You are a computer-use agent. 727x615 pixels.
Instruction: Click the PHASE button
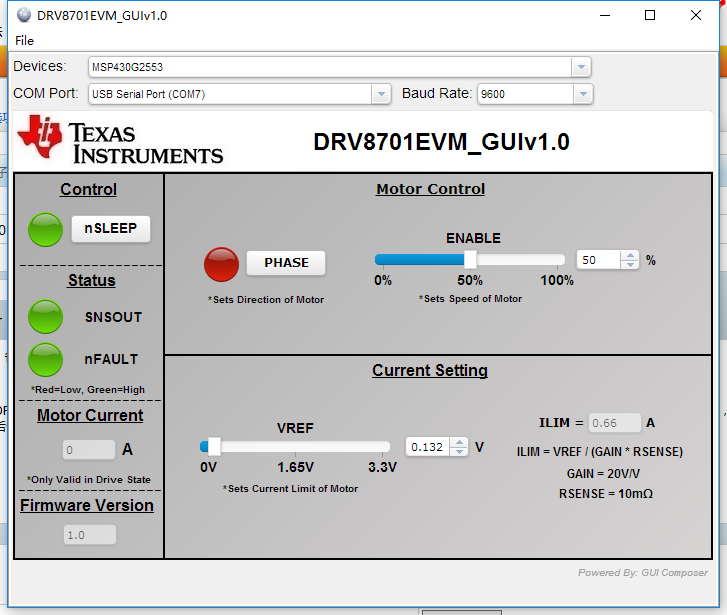(x=286, y=263)
